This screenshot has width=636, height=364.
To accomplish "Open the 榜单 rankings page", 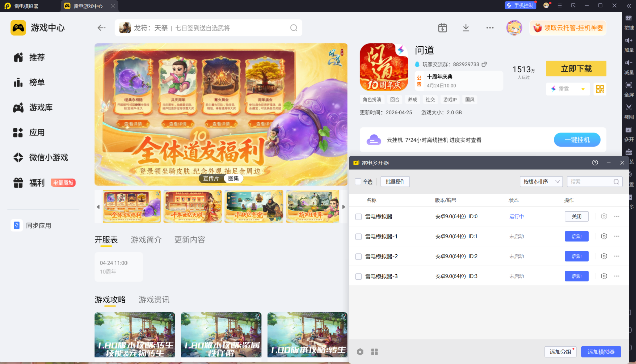I will pos(29,82).
